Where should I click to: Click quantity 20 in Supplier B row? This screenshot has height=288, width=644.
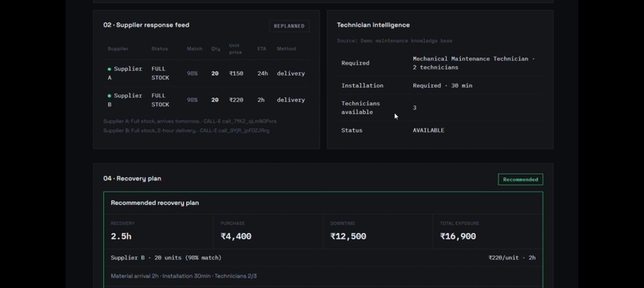click(215, 100)
